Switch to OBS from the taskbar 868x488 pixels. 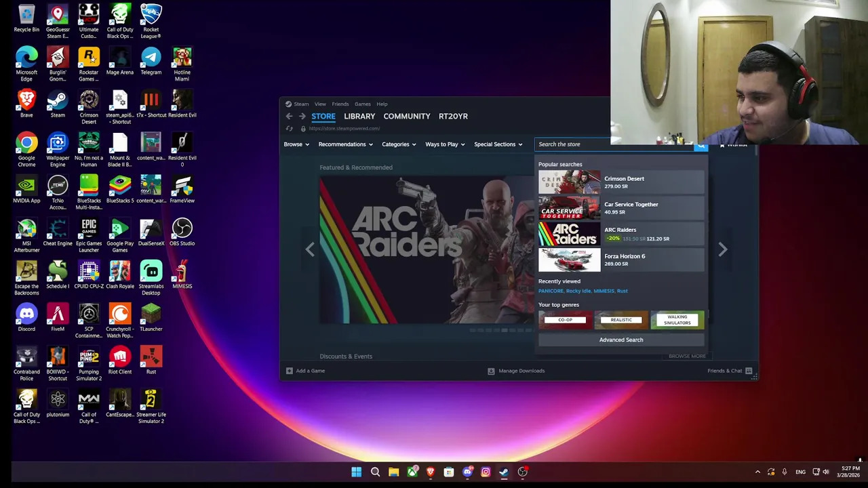point(523,472)
